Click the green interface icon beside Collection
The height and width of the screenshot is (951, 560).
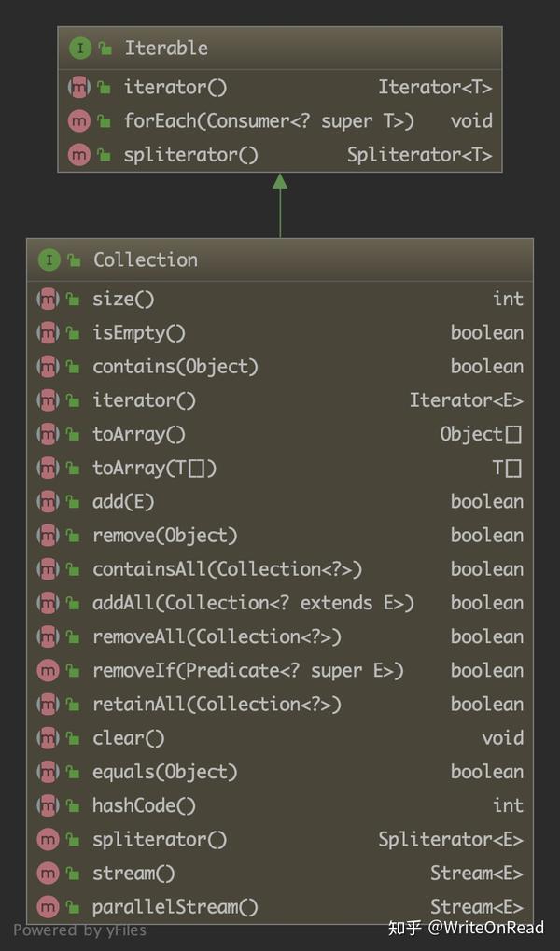coord(49,260)
